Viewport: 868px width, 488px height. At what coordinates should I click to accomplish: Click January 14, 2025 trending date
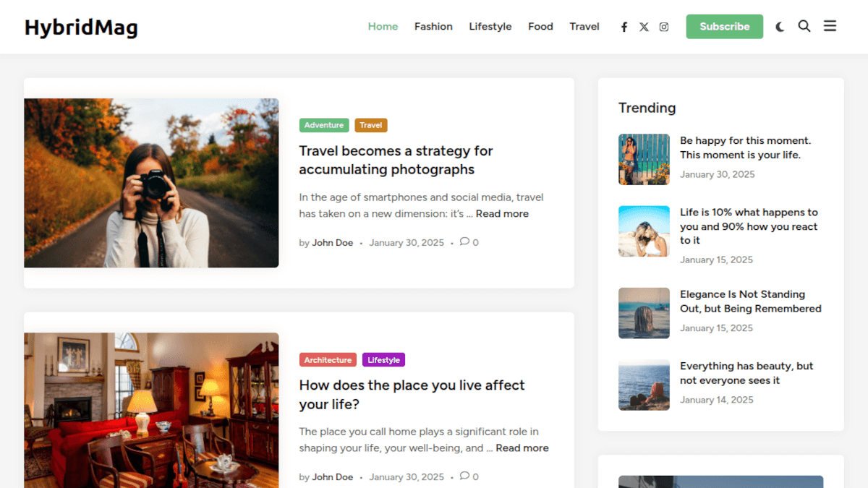717,400
